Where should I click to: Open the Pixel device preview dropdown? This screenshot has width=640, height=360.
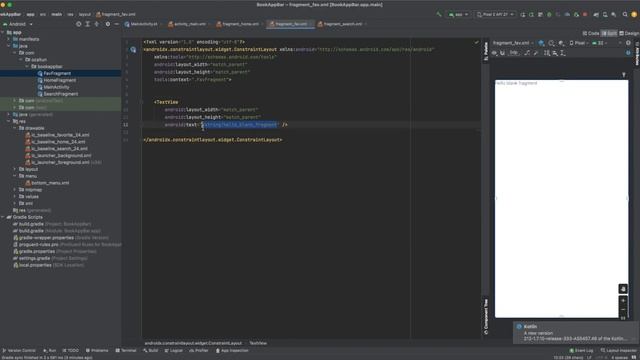[579, 43]
